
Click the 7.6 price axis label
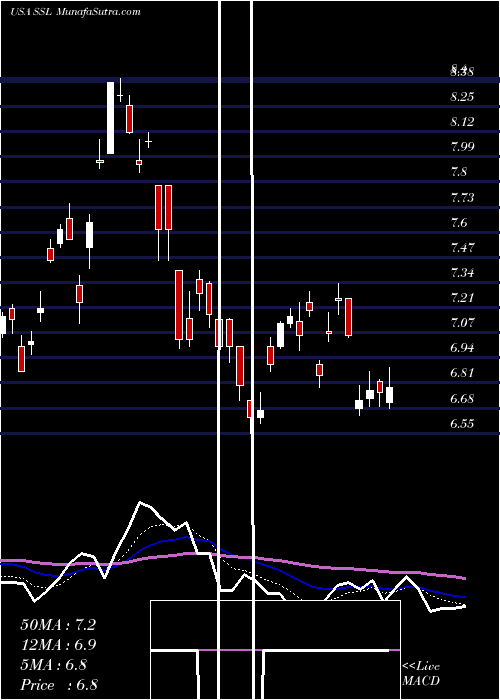pos(458,222)
